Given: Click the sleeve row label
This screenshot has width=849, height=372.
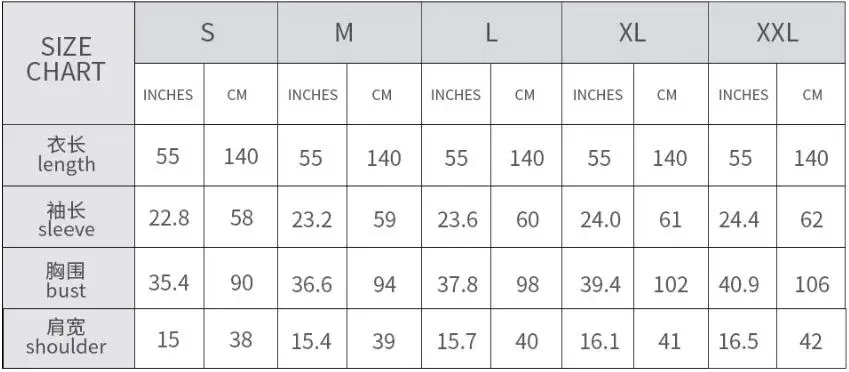Looking at the screenshot, I should (x=68, y=217).
